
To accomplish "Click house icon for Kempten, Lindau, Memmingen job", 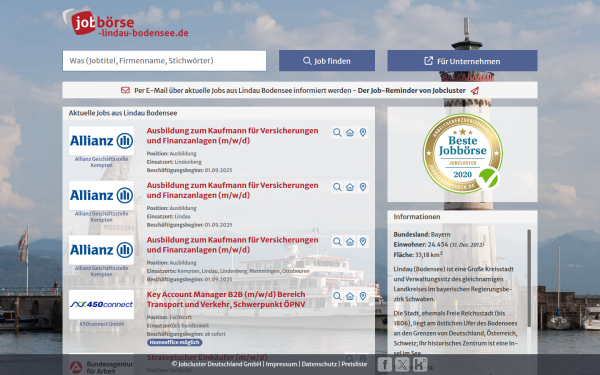I will click(350, 242).
